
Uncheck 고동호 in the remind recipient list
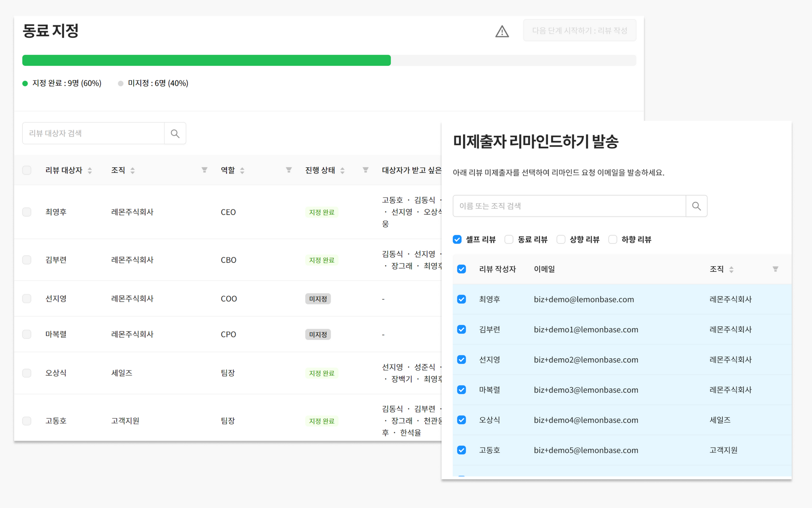coord(461,450)
